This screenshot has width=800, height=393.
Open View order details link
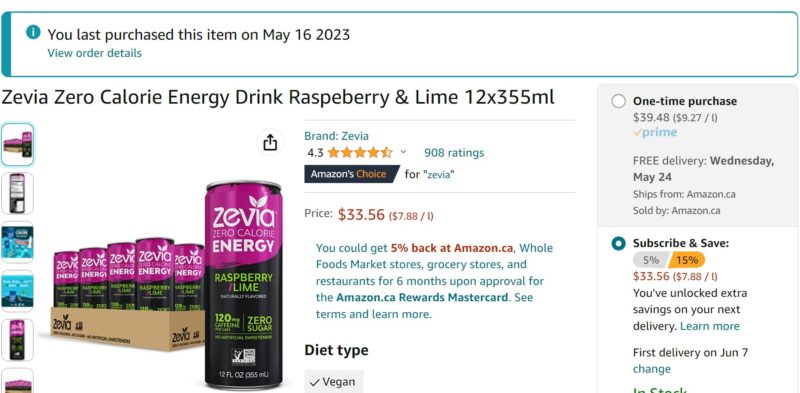(94, 53)
